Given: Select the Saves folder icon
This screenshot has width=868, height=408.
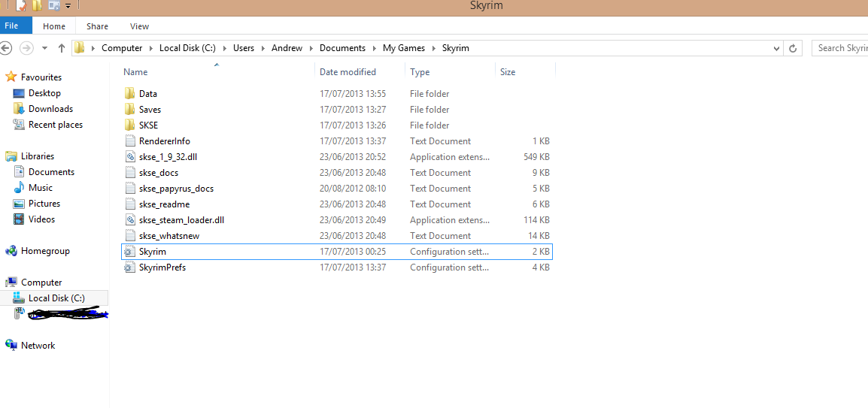Looking at the screenshot, I should tap(129, 110).
